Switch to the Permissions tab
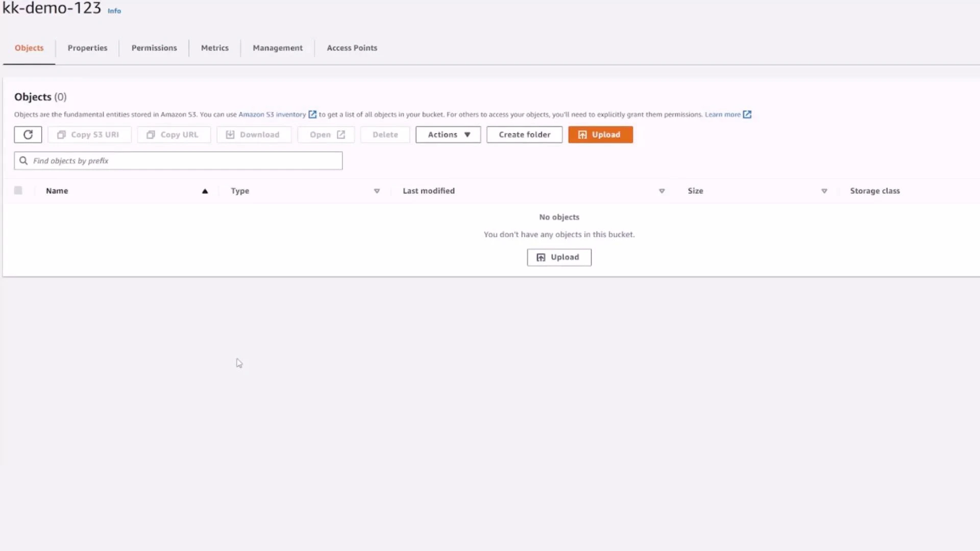Viewport: 980px width, 551px height. tap(154, 47)
